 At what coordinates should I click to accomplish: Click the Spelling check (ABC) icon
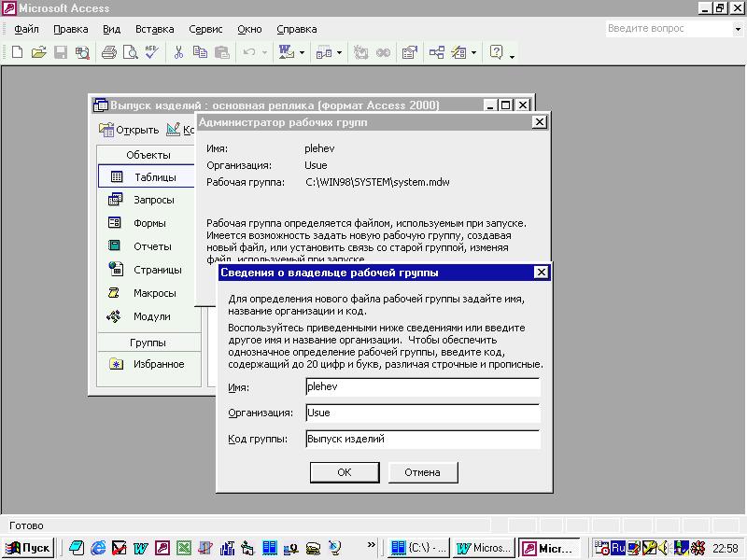tap(152, 52)
